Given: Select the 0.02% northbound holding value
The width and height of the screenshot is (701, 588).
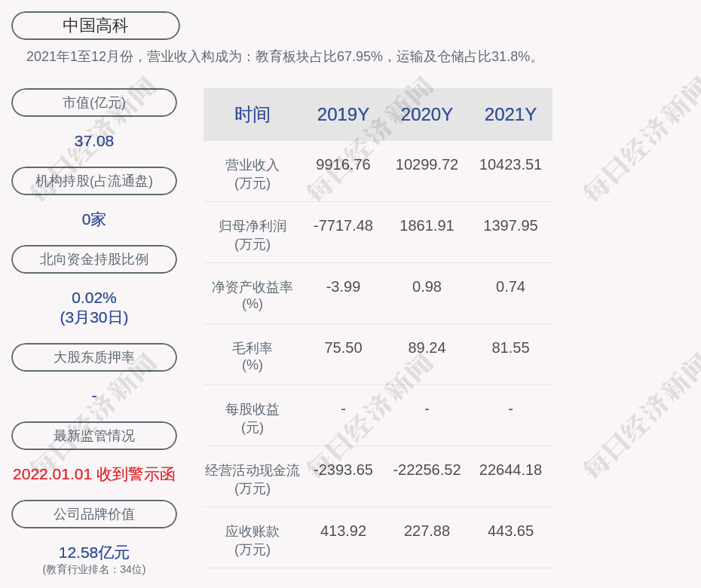Looking at the screenshot, I should [x=94, y=298].
